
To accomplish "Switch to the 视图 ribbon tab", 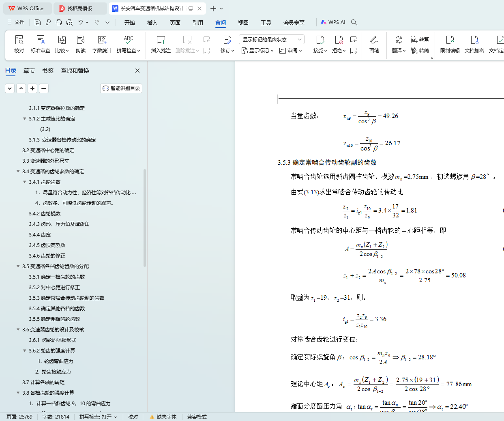I will (243, 23).
